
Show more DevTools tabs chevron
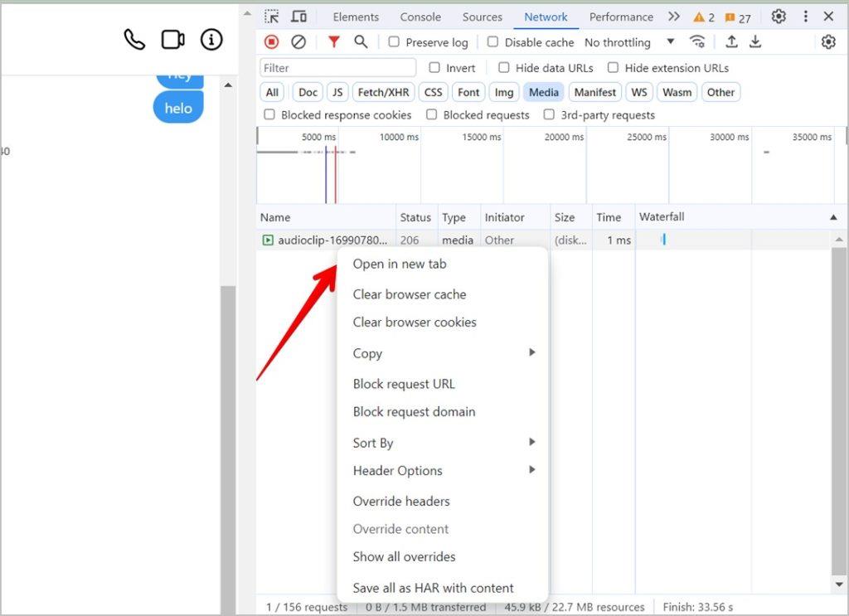[x=673, y=17]
